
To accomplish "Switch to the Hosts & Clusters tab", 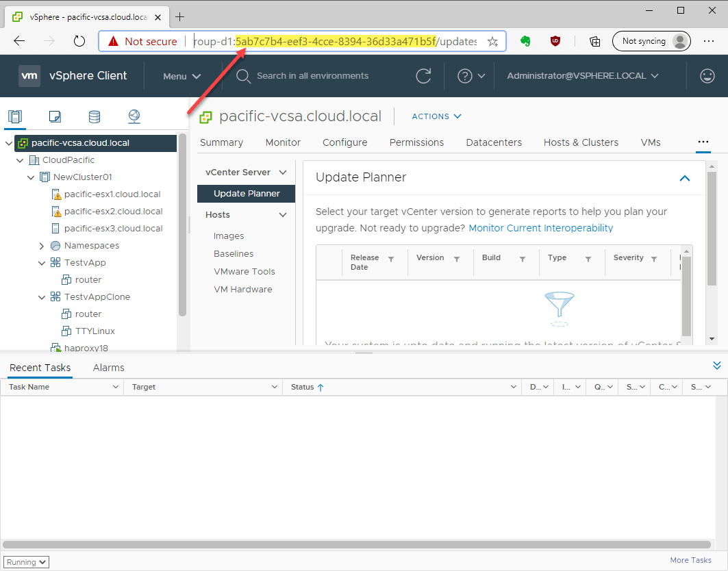I will click(x=581, y=142).
